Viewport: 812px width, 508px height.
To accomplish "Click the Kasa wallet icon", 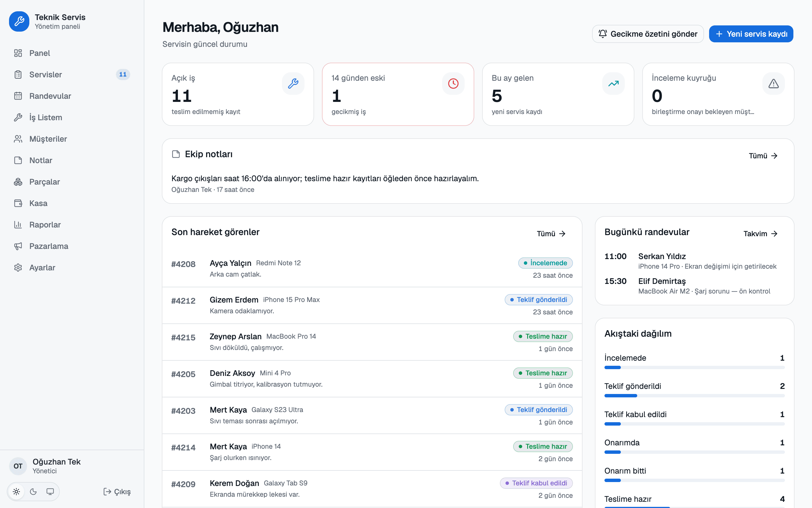I will click(18, 203).
